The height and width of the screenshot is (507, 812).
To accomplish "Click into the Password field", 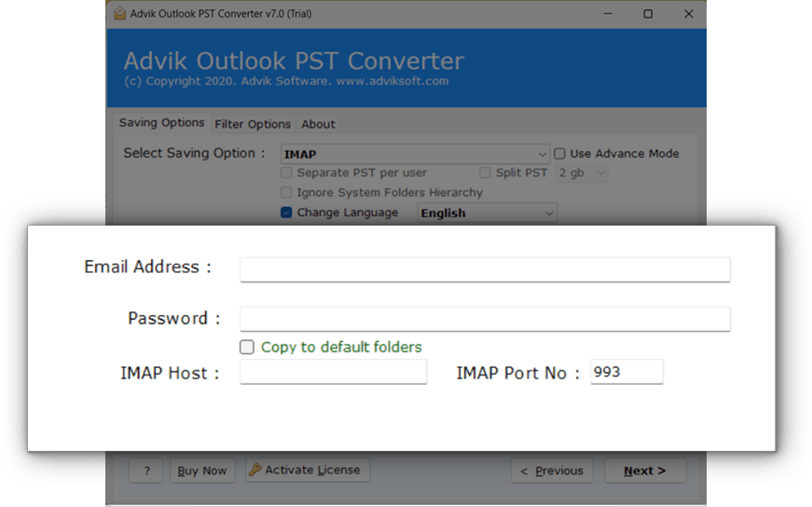I will click(485, 319).
